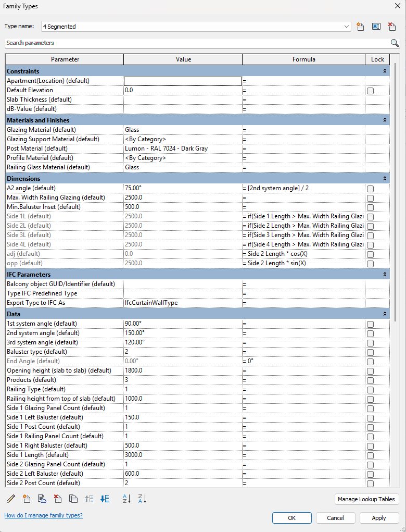Click Side 2 Left Baluster value 600.0

(x=183, y=474)
